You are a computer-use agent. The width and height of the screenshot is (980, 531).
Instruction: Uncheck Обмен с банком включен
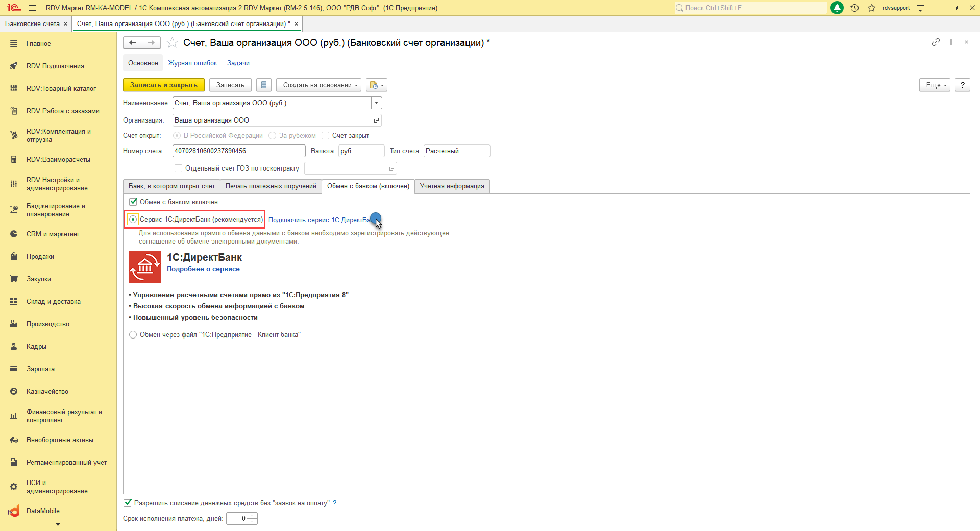[133, 202]
